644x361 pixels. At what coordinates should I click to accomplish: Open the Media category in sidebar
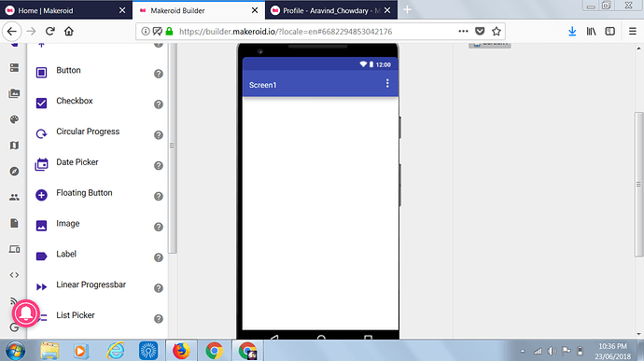14,93
